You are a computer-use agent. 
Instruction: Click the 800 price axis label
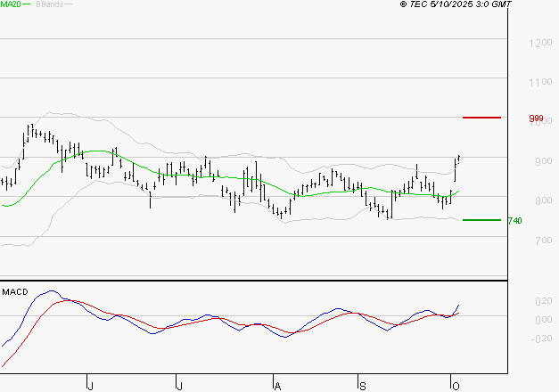(x=535, y=200)
